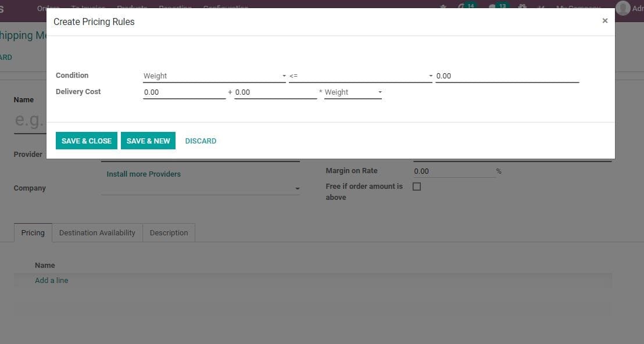Click the Adm user avatar
This screenshot has width=644, height=344.
622,8
